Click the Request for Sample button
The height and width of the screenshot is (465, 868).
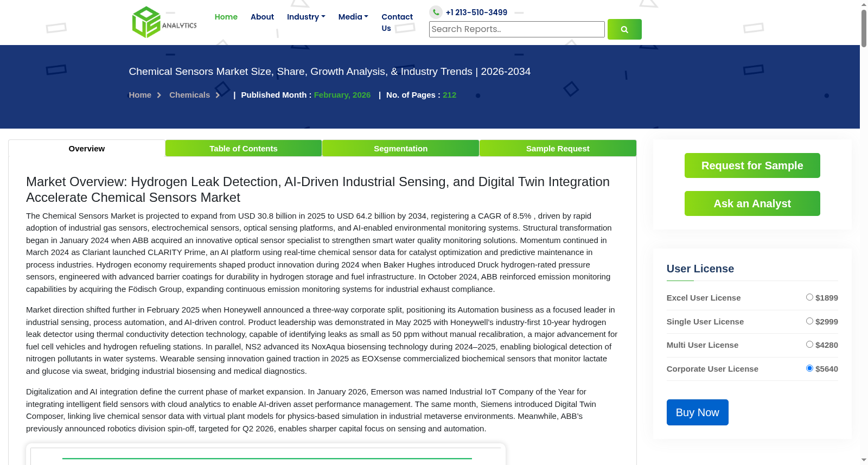tap(752, 165)
